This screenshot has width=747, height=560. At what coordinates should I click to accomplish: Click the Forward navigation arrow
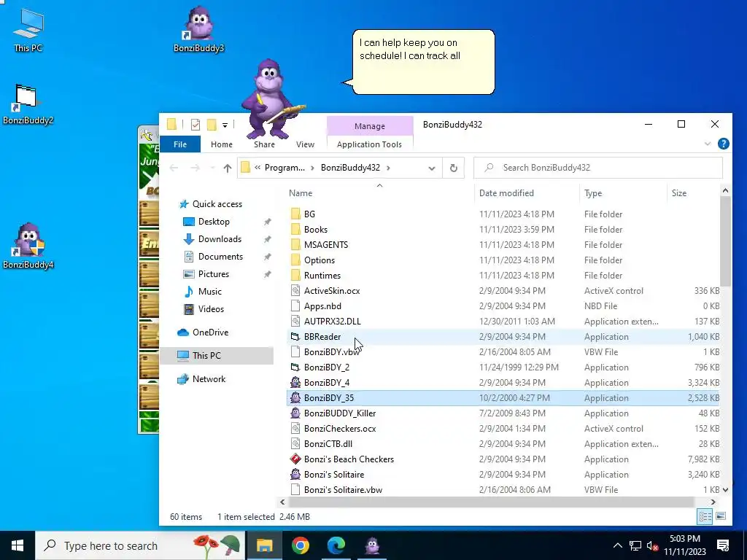195,168
